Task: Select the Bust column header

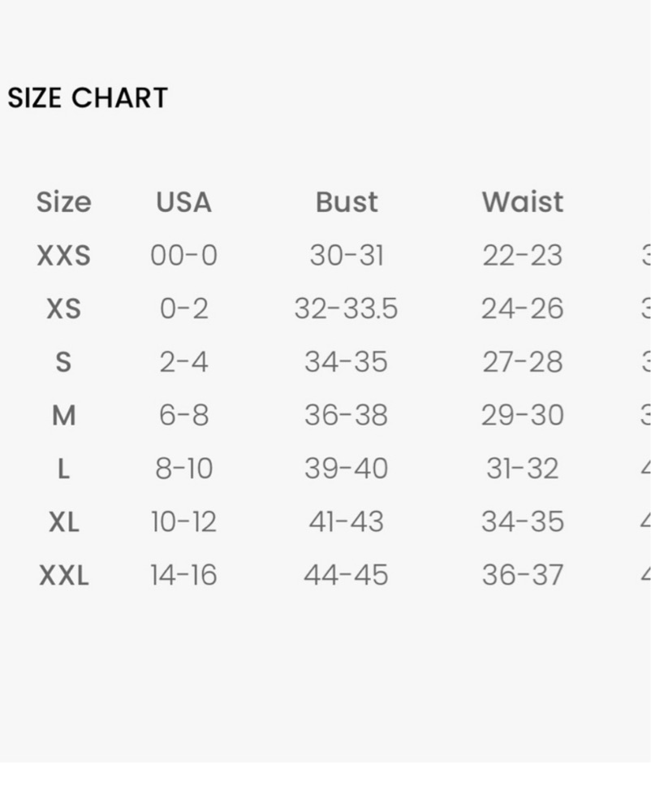Action: pos(347,202)
